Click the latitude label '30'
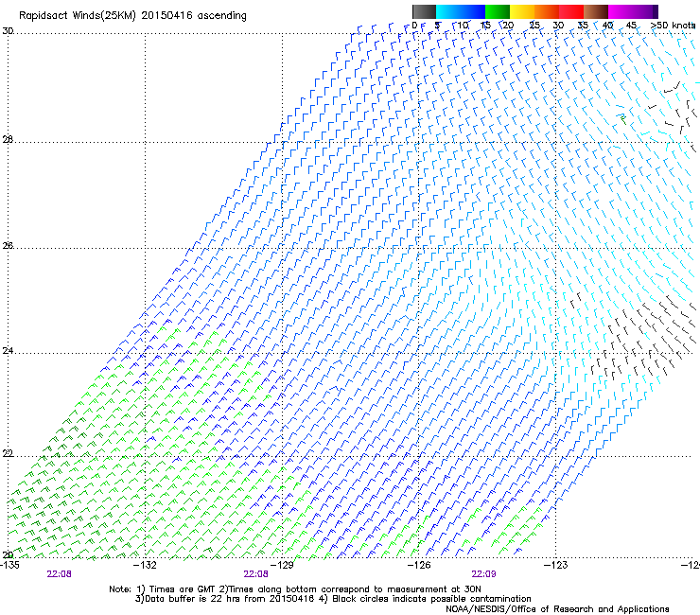This screenshot has width=700, height=615. [8, 31]
